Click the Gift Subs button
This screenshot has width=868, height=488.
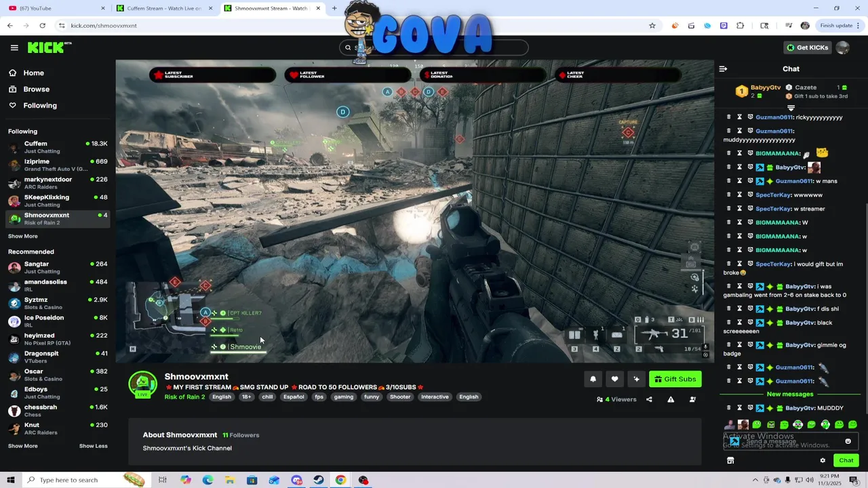pos(675,379)
